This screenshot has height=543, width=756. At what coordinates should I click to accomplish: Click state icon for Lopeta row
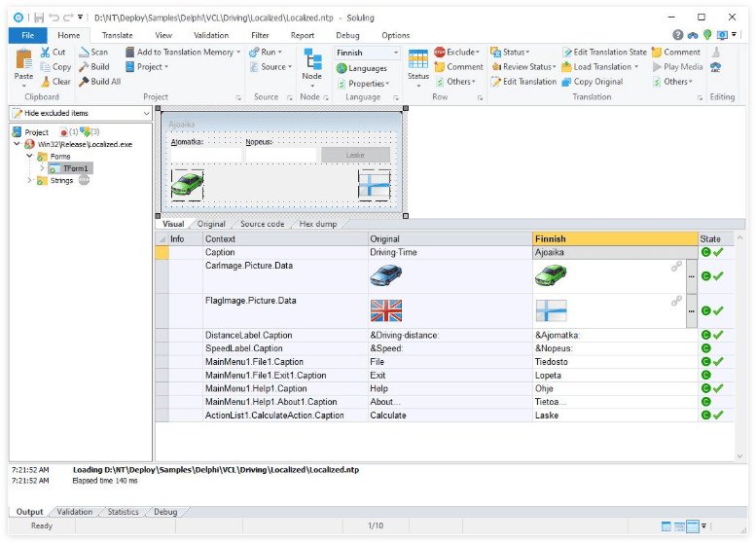point(706,376)
